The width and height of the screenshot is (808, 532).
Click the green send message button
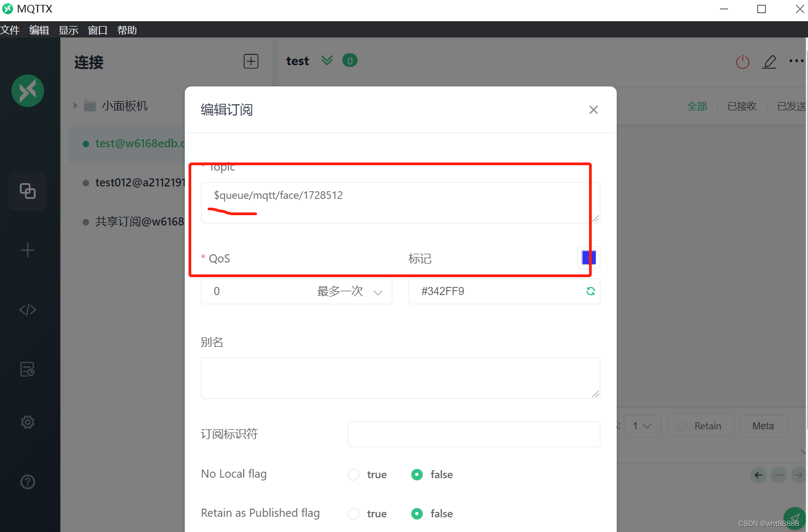pyautogui.click(x=795, y=519)
